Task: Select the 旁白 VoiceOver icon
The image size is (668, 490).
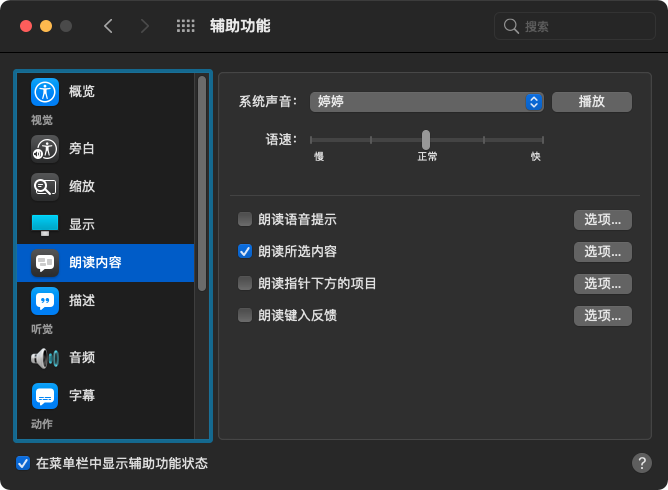Action: 45,149
